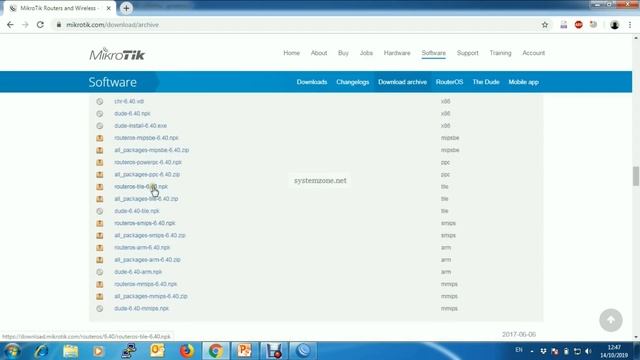Download all_packages-tile-6.40.zip
This screenshot has width=640, height=360.
[146, 199]
